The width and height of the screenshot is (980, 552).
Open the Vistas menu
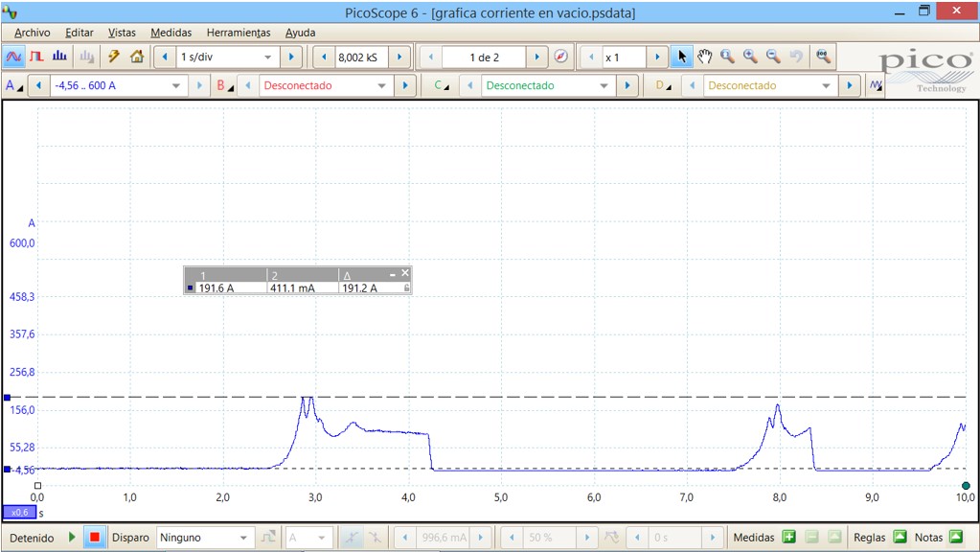122,33
